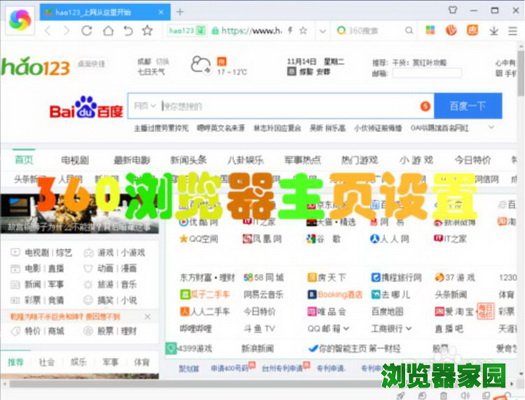Click the lightning speed-mode icon in address bar
Image resolution: width=525 pixels, height=400 pixels.
[290, 30]
